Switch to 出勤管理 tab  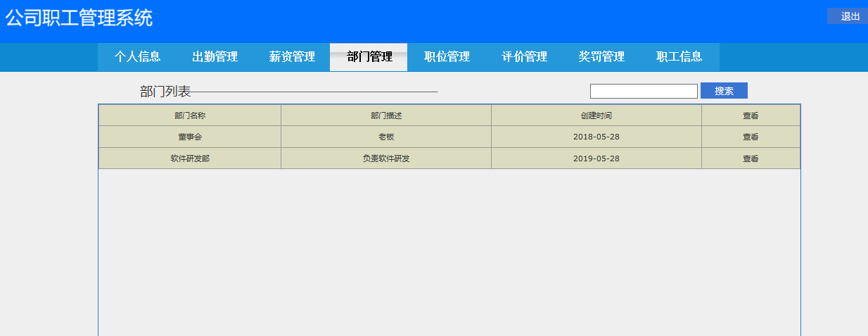(x=215, y=57)
